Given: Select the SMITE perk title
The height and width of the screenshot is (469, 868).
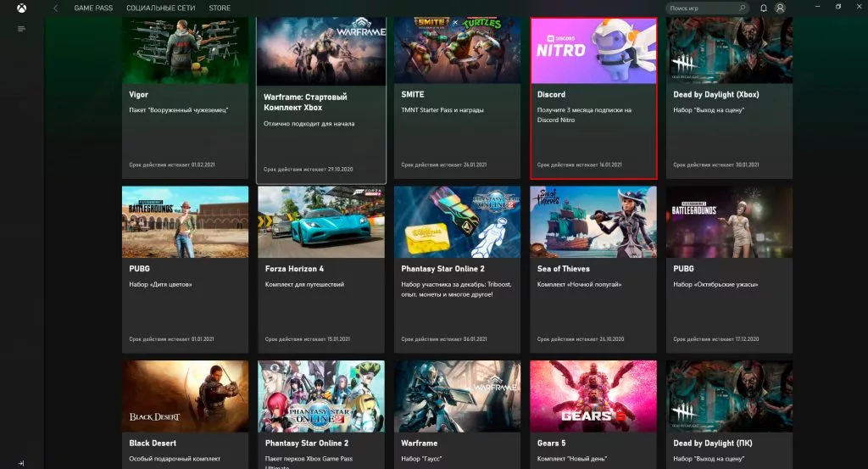Looking at the screenshot, I should coord(413,94).
